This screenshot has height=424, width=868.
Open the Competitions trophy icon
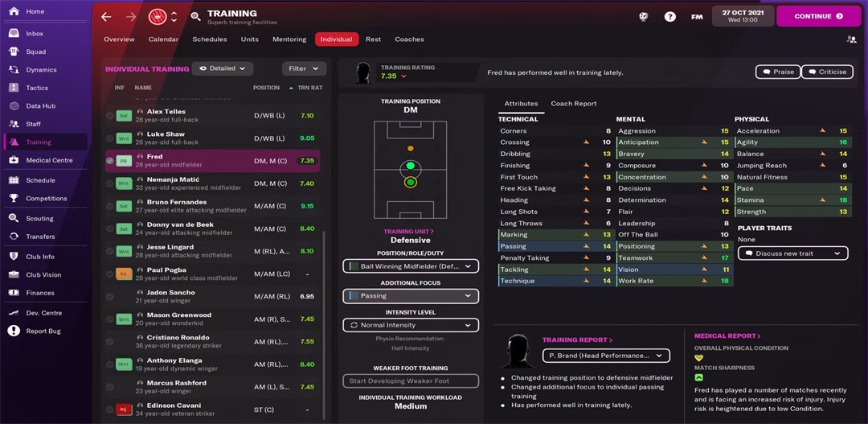(14, 199)
